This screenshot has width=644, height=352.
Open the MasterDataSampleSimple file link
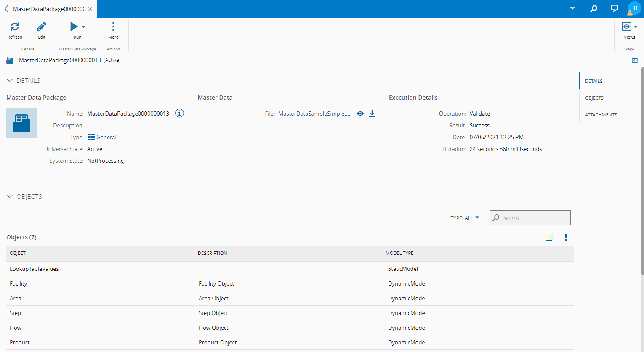(x=314, y=114)
